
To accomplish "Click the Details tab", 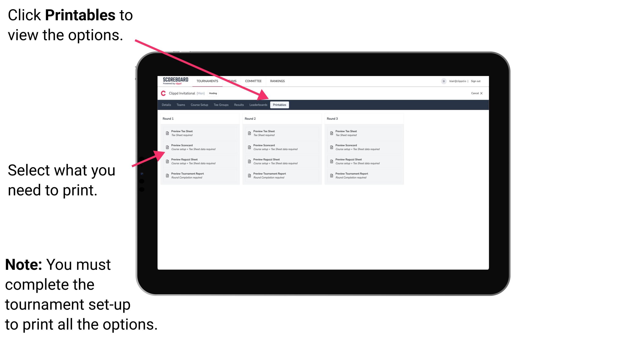I will click(x=166, y=105).
